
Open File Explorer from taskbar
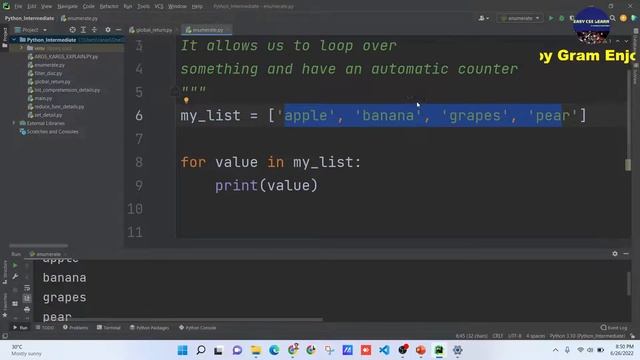click(256, 350)
